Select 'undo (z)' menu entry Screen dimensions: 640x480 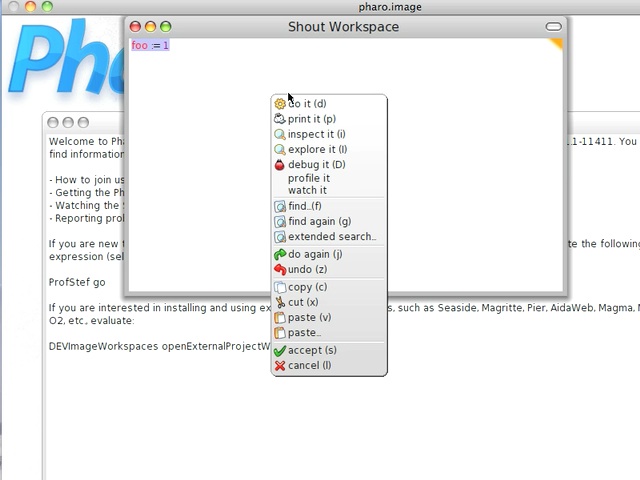(329, 269)
